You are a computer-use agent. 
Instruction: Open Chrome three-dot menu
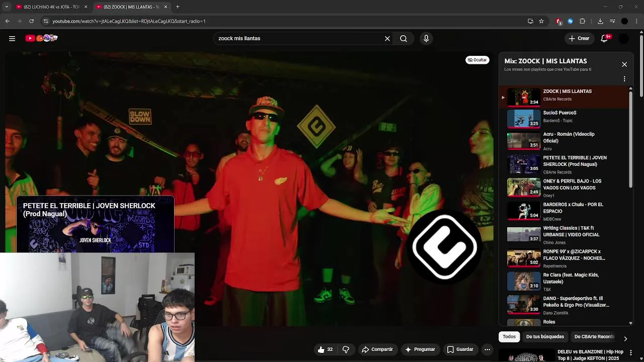click(x=637, y=21)
